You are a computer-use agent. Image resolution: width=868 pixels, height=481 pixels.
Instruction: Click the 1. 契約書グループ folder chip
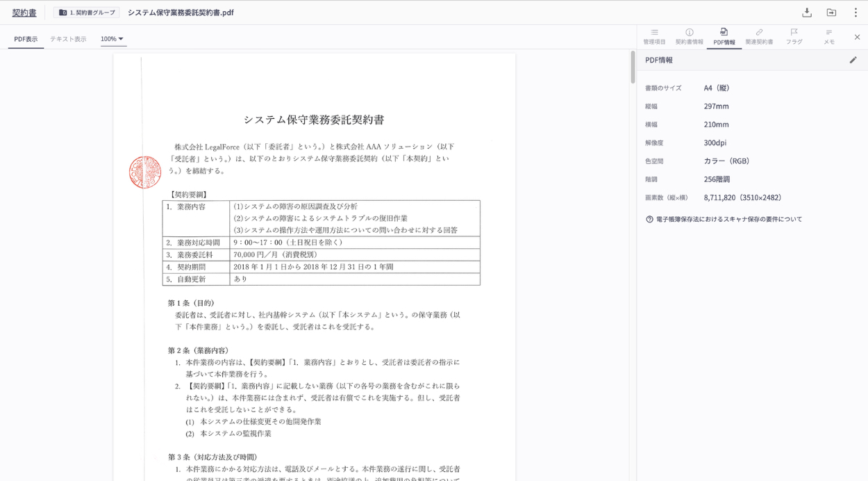tap(87, 13)
